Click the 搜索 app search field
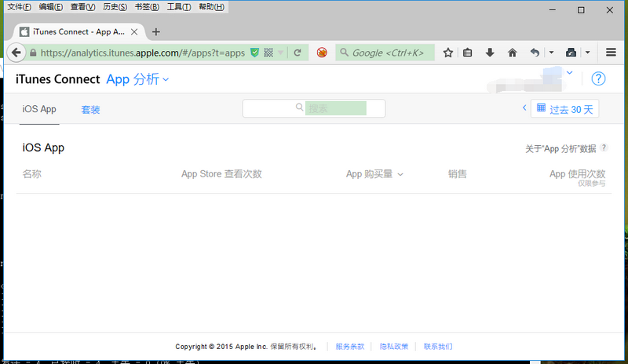Image resolution: width=628 pixels, height=364 pixels. (x=314, y=108)
